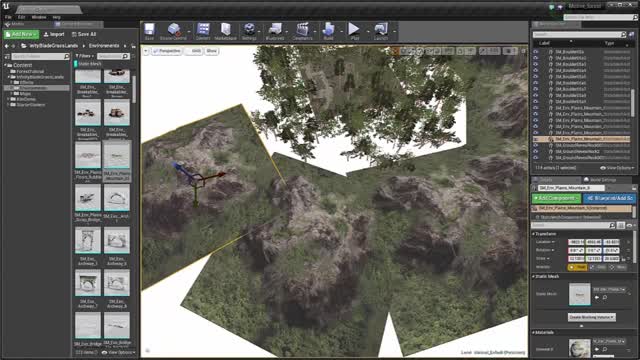Go back in Content Browser history
This screenshot has height=360, width=640.
click(7, 46)
